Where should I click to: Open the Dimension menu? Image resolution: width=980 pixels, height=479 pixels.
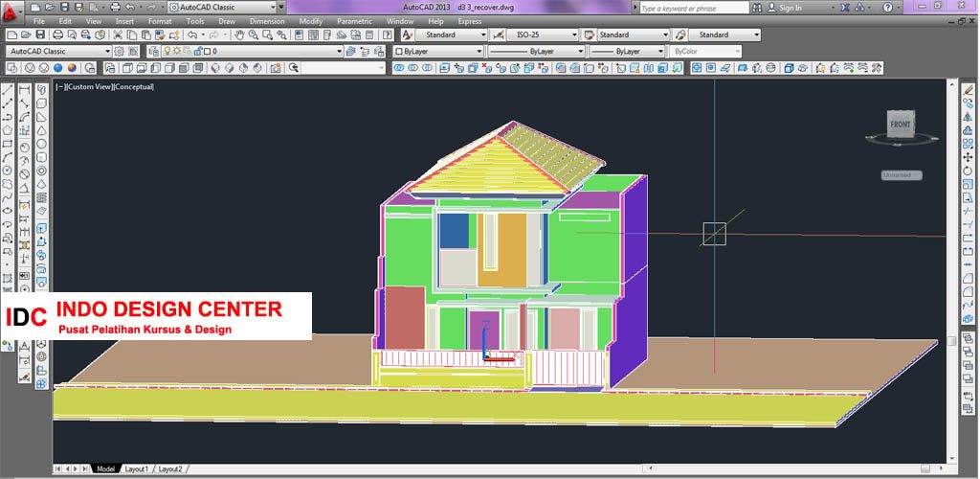(x=267, y=21)
